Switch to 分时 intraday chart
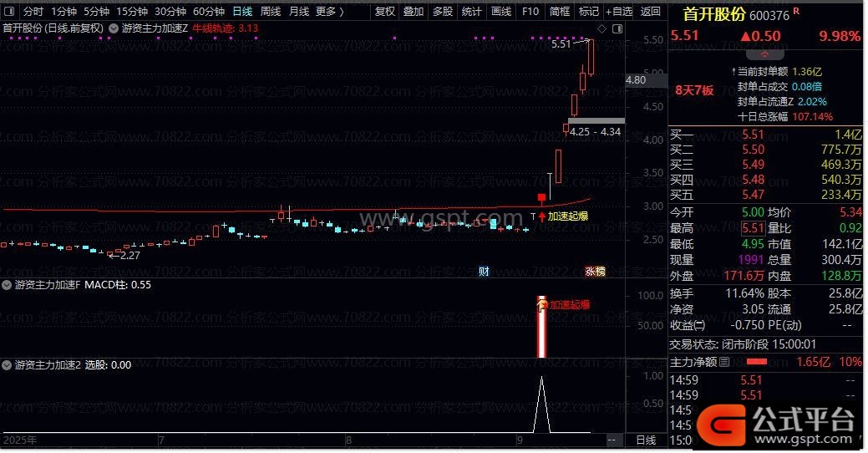This screenshot has height=453, width=868. coord(33,11)
